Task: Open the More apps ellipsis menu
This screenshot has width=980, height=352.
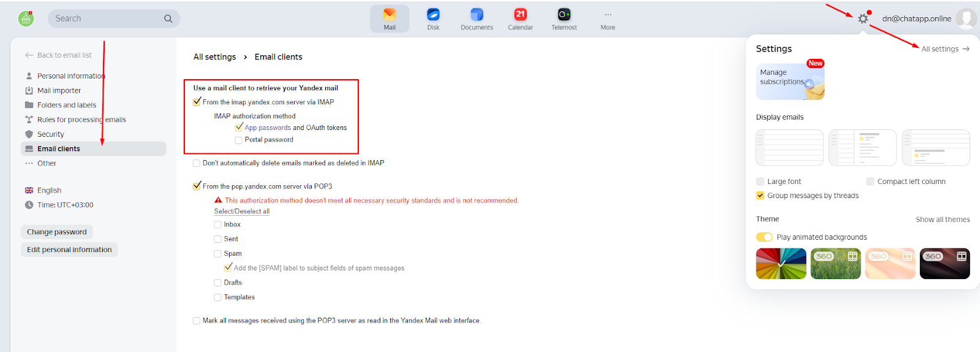Action: [608, 18]
